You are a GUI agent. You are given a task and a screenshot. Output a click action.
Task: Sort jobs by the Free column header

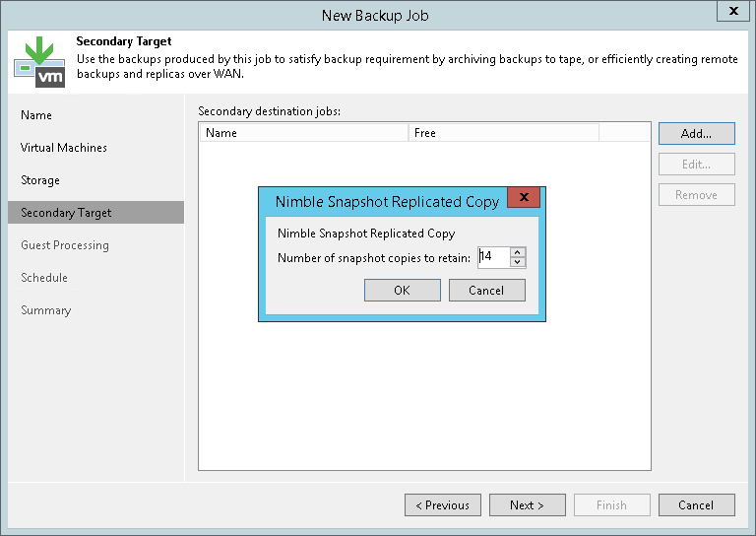coord(504,133)
